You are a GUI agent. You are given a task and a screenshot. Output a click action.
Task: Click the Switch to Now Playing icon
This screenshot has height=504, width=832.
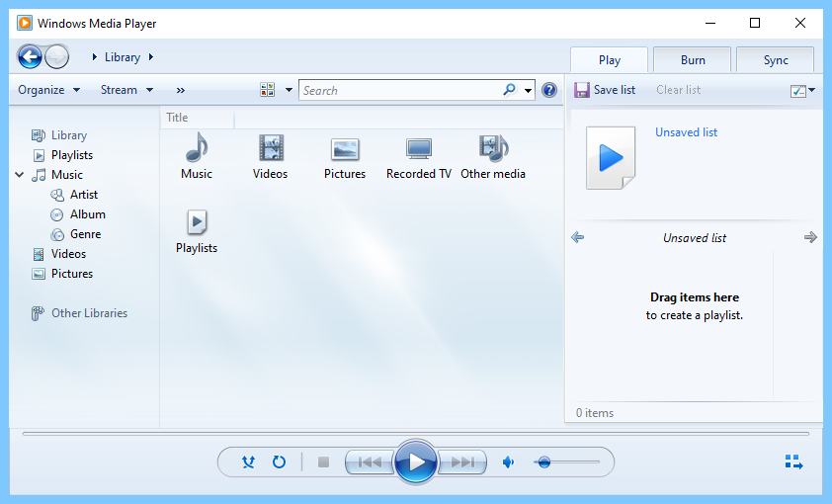(x=793, y=462)
